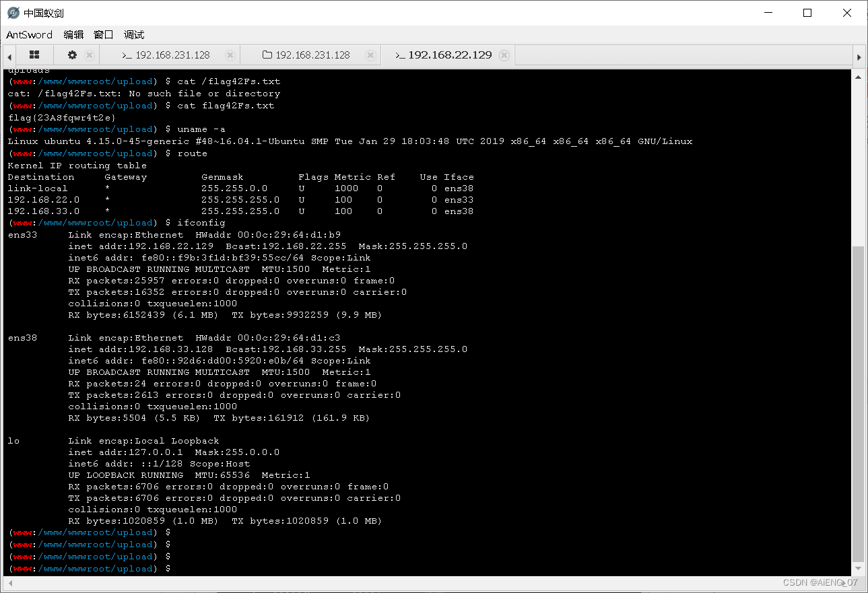Click 'RX bytes:6152439' line
This screenshot has width=868, height=593.
click(225, 315)
